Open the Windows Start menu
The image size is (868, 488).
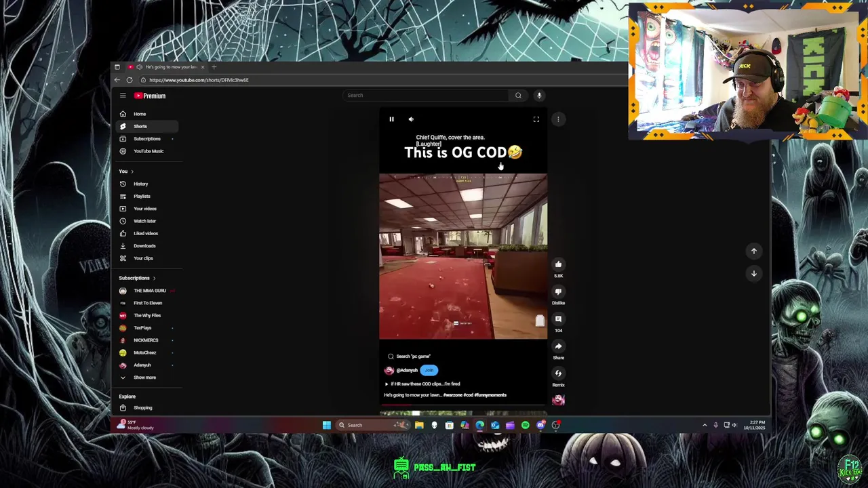pos(326,426)
